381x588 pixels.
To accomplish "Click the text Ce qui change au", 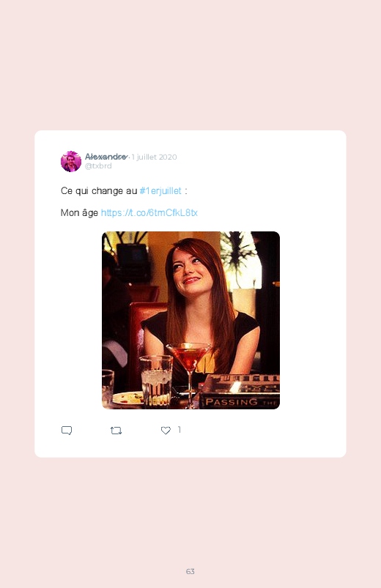I will 99,191.
